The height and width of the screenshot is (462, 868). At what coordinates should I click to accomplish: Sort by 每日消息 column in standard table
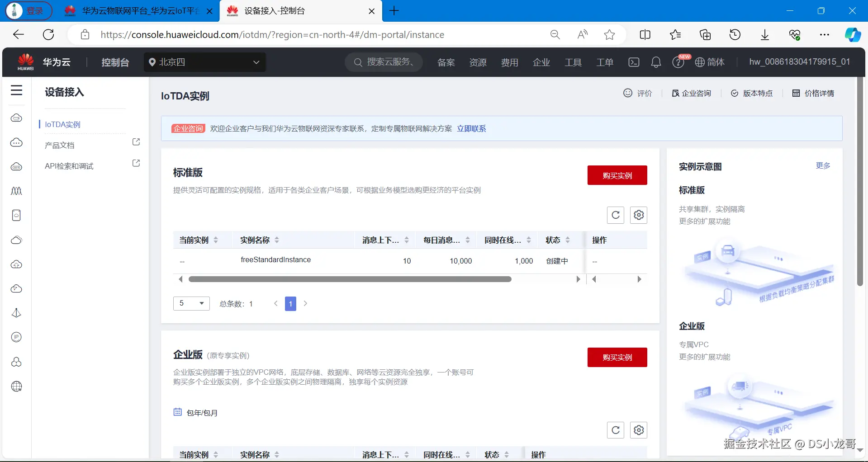pyautogui.click(x=468, y=240)
